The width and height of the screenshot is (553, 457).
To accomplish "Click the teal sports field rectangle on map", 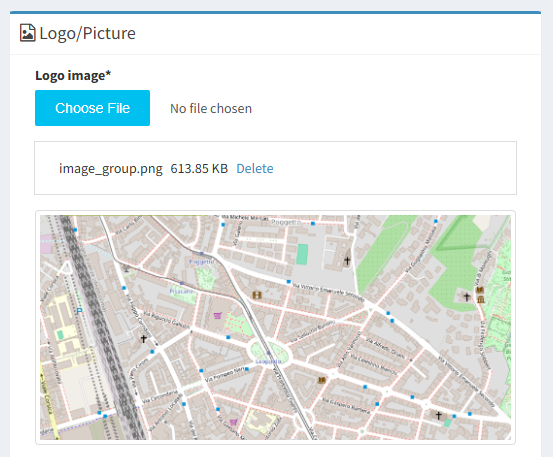I will click(302, 254).
